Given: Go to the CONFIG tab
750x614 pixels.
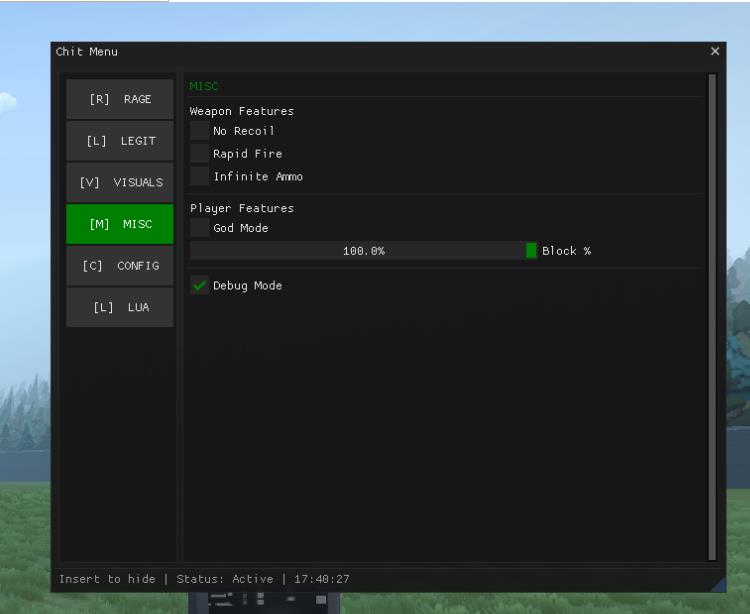Looking at the screenshot, I should [x=120, y=266].
